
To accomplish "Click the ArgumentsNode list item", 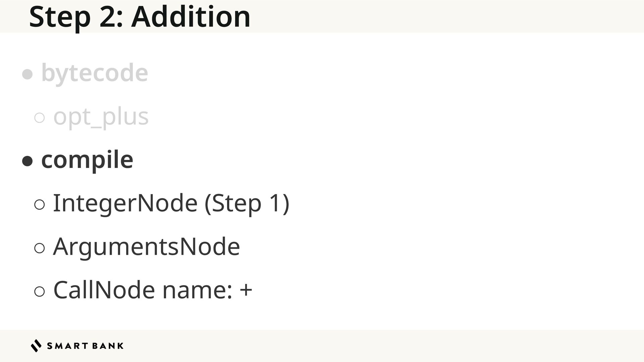I will pyautogui.click(x=147, y=247).
